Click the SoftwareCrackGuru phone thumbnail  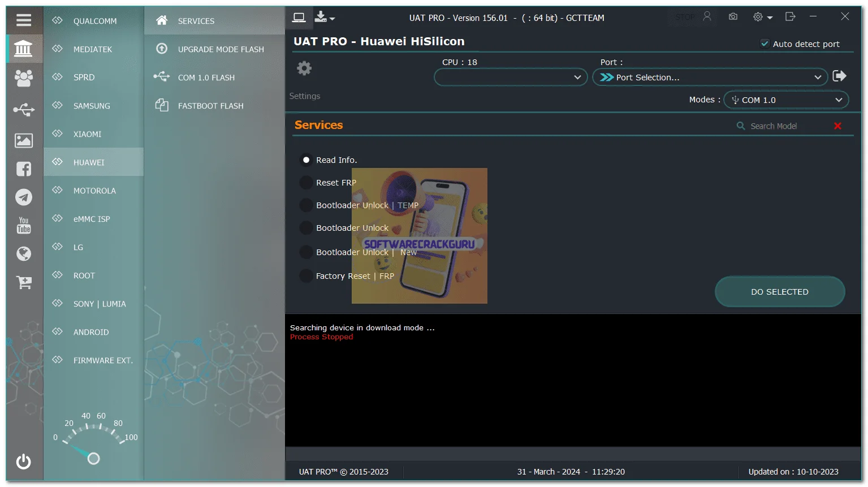(x=419, y=236)
